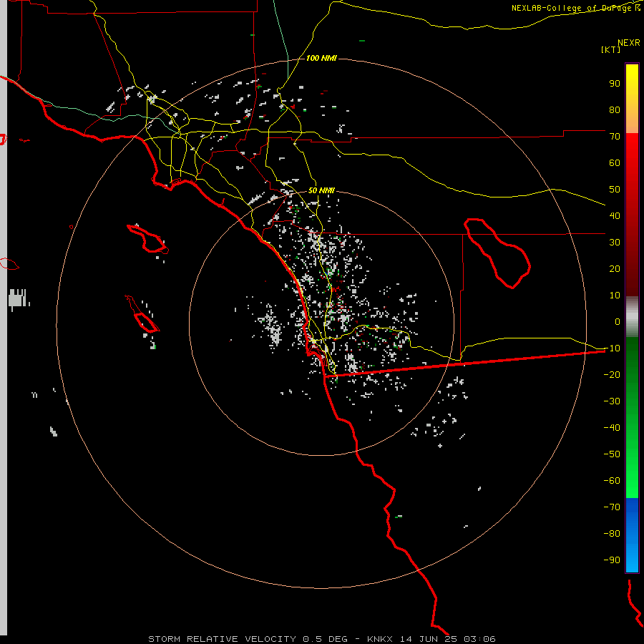This screenshot has height=644, width=644.
Task: Click the 60 knot scale label
Action: pos(615,163)
